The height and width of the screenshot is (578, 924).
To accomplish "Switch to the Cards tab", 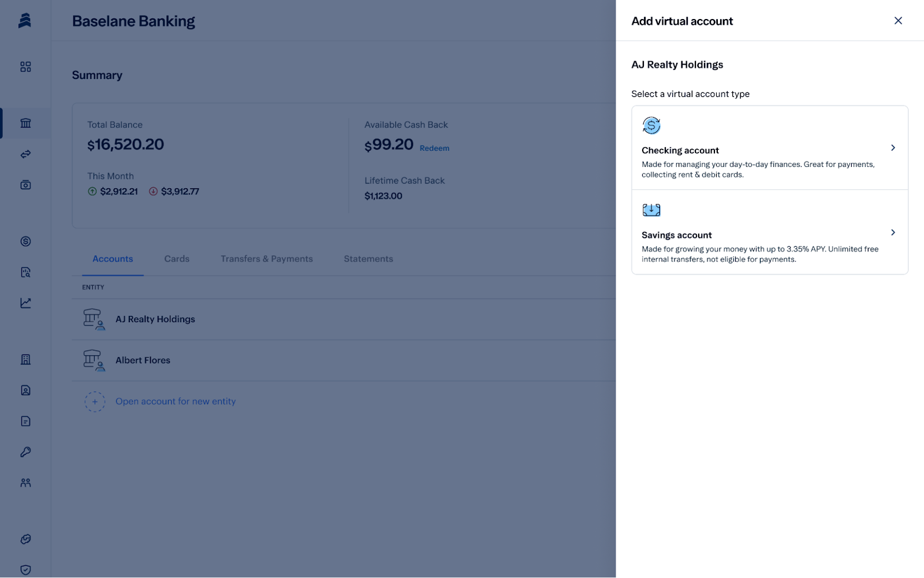I will pyautogui.click(x=177, y=259).
